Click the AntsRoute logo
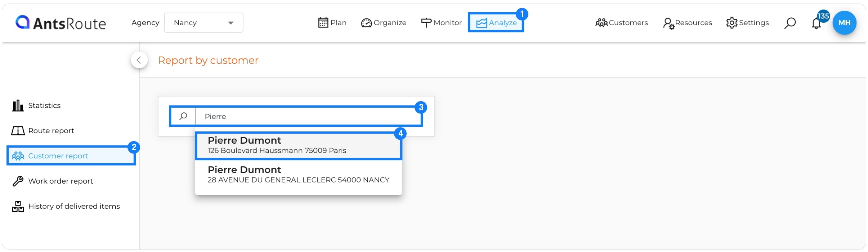Image resolution: width=868 pixels, height=252 pixels. pos(61,23)
